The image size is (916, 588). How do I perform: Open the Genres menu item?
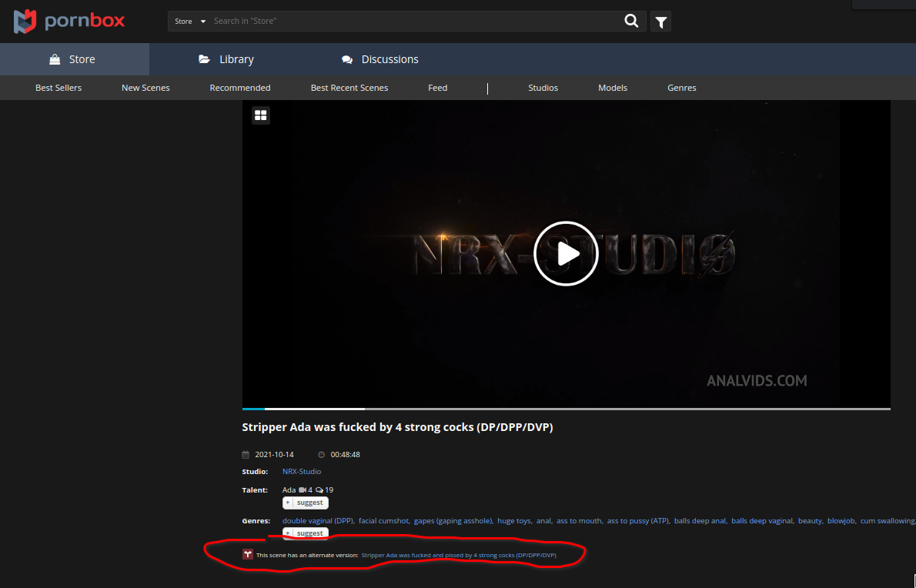(681, 88)
